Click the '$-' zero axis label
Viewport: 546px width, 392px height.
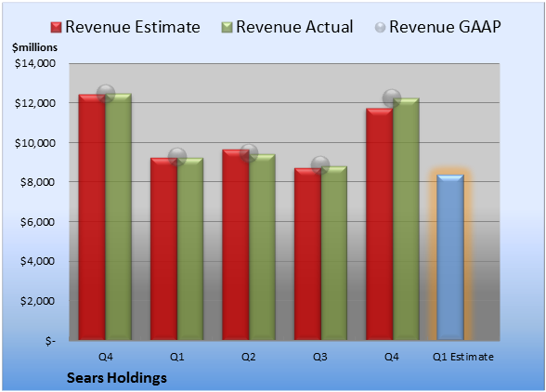50,341
